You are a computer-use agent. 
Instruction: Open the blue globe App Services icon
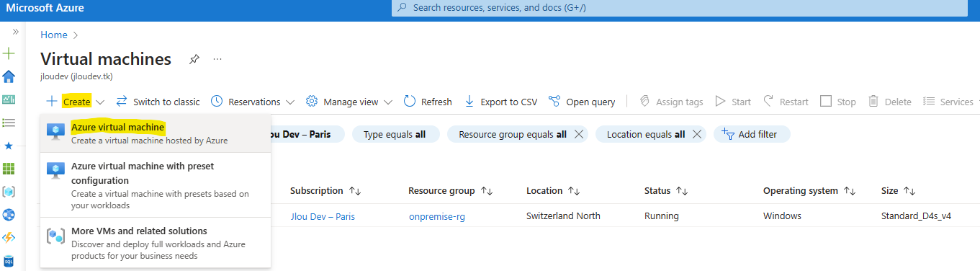point(9,215)
